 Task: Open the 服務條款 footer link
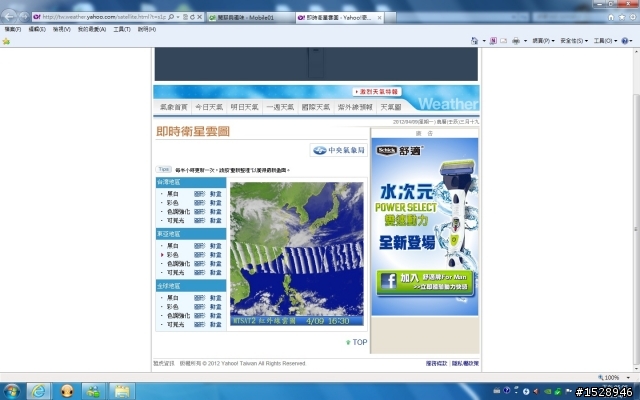pyautogui.click(x=436, y=363)
